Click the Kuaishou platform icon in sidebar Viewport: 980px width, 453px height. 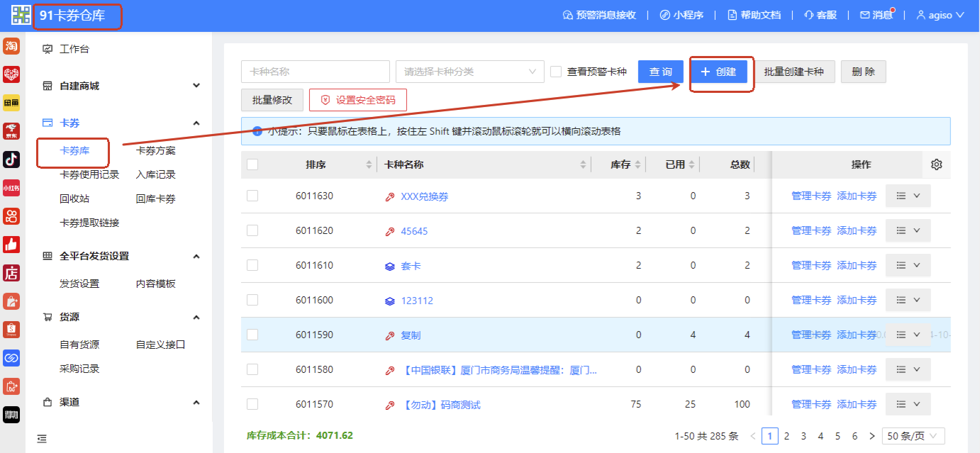coord(11,216)
